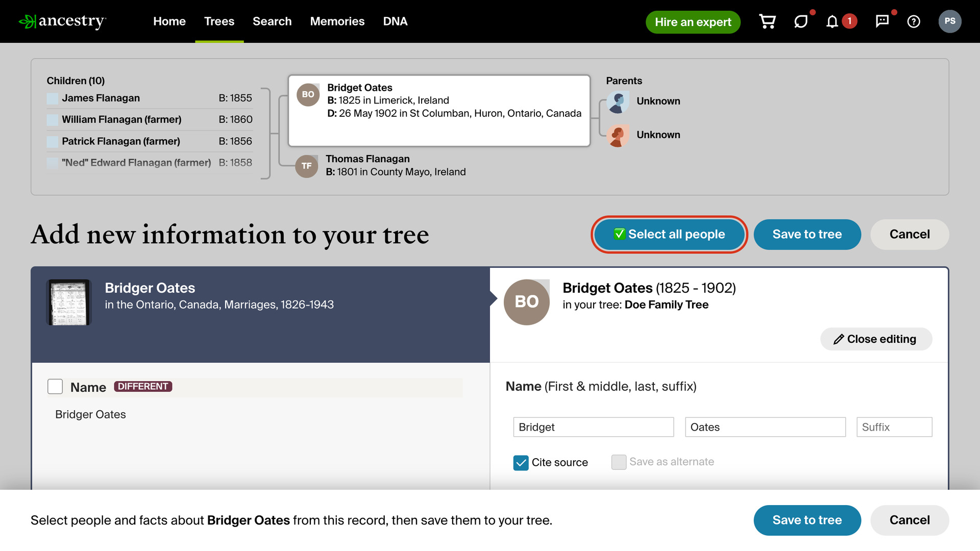The height and width of the screenshot is (551, 980).
Task: Toggle Save as alternate checkbox
Action: click(619, 462)
